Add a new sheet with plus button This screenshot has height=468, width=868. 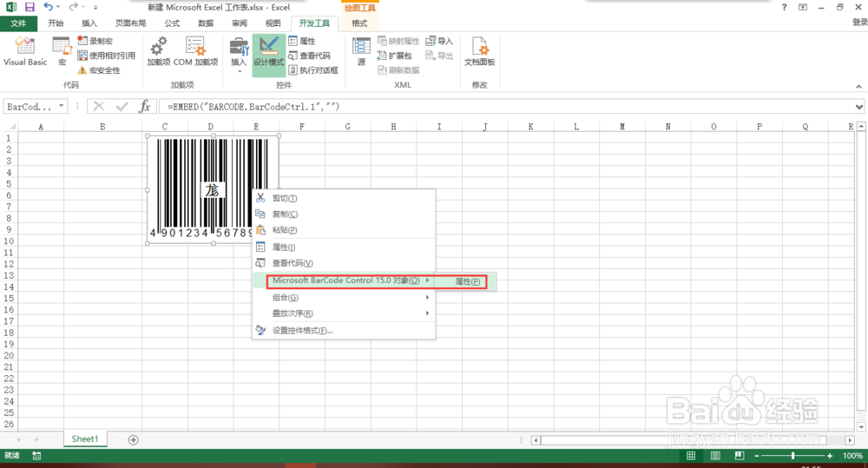(x=134, y=439)
